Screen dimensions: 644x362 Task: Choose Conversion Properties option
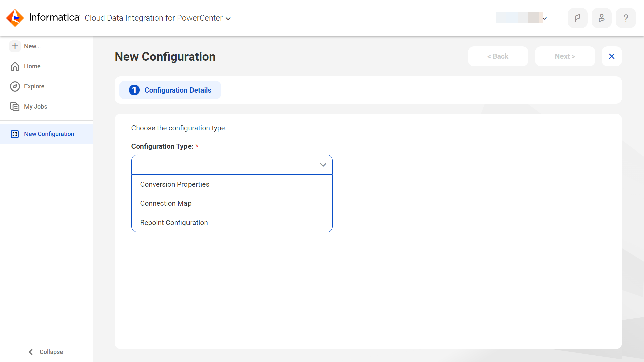coord(232,184)
